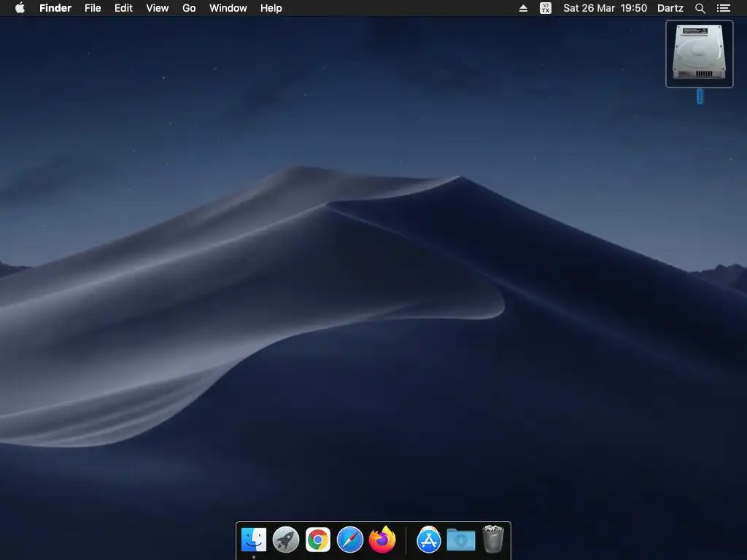Open the View menu
The width and height of the screenshot is (747, 560).
coord(158,8)
